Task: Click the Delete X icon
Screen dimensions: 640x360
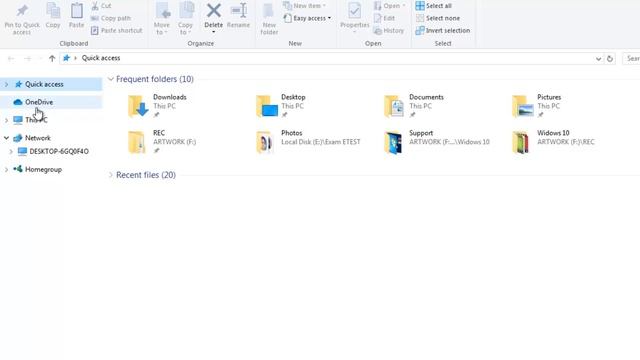Action: coord(213,11)
